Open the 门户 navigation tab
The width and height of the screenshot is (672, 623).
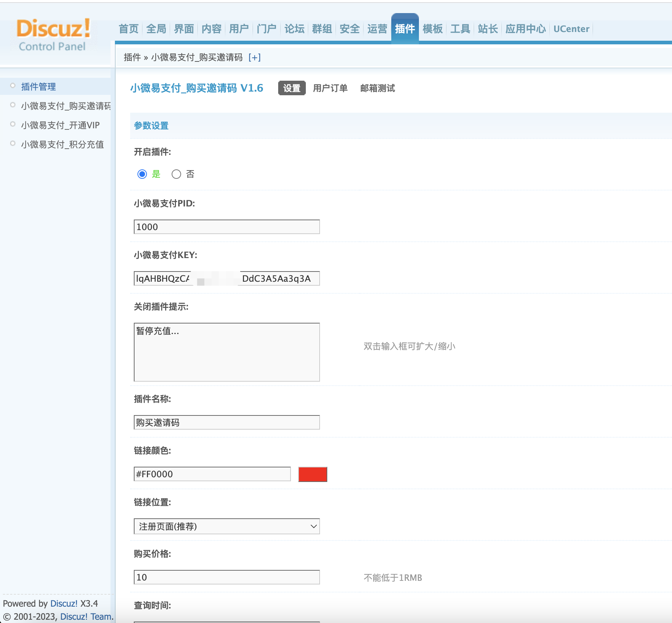[267, 29]
